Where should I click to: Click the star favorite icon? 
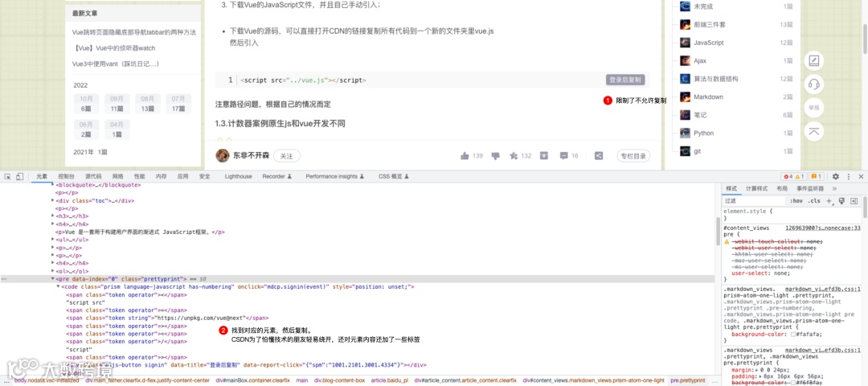(x=514, y=156)
